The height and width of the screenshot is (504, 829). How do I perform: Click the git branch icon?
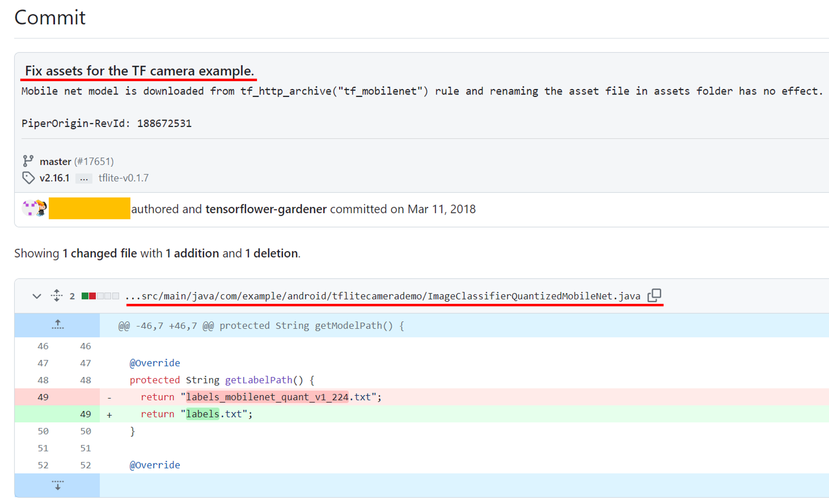point(28,161)
